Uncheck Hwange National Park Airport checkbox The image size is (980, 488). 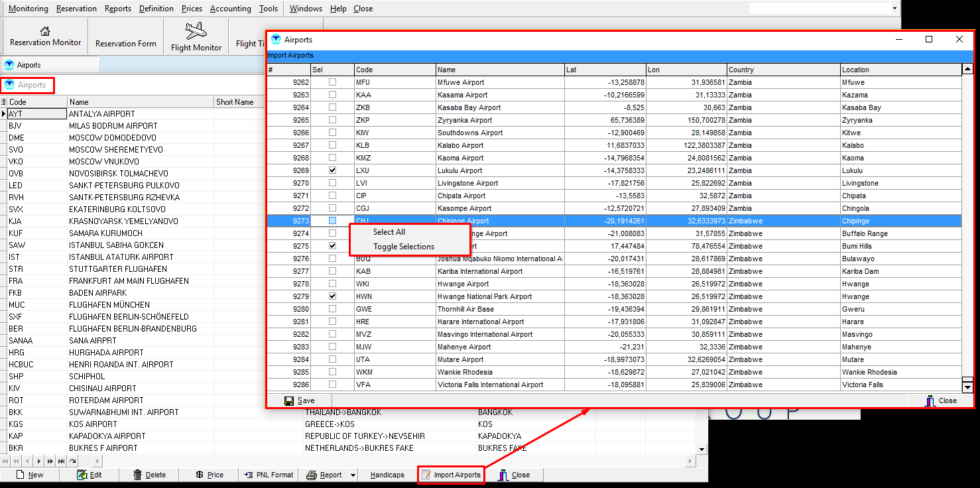(x=333, y=296)
